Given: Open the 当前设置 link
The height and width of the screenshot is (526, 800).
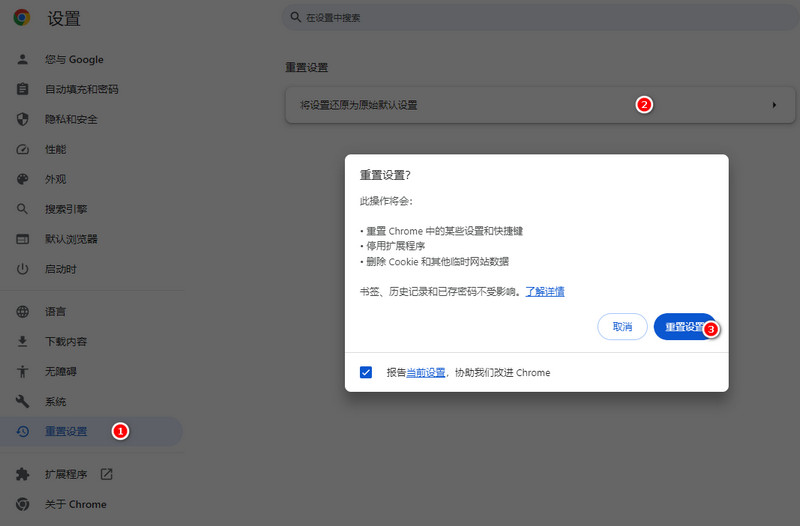Looking at the screenshot, I should pyautogui.click(x=426, y=372).
